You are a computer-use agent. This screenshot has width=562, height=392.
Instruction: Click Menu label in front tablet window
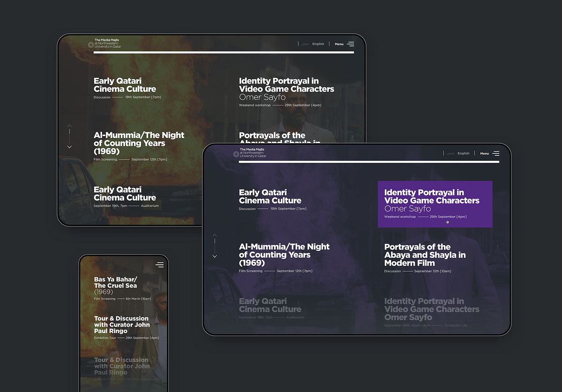click(484, 153)
